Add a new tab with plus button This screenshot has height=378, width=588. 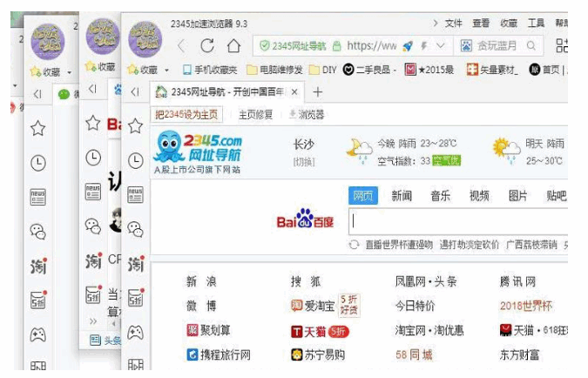[317, 91]
